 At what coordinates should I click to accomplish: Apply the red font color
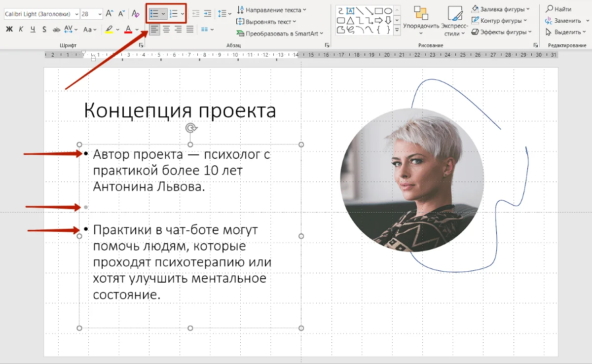(x=128, y=30)
